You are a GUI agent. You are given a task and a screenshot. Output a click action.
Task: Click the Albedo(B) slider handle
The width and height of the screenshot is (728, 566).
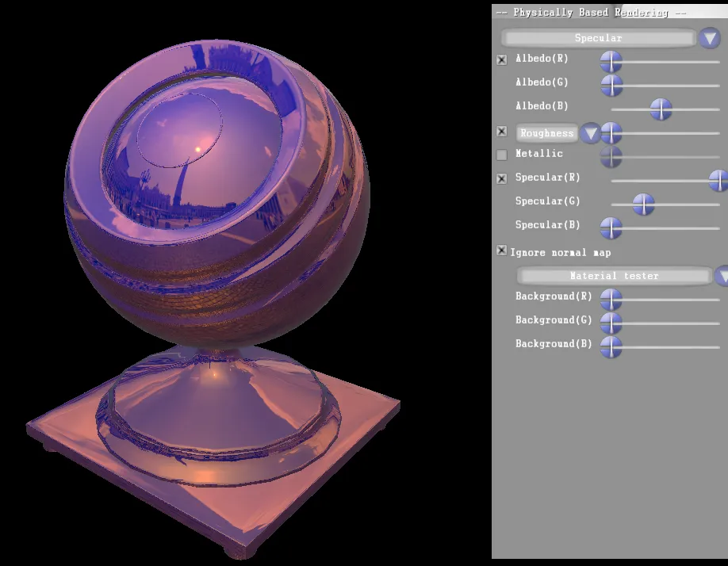coord(661,109)
